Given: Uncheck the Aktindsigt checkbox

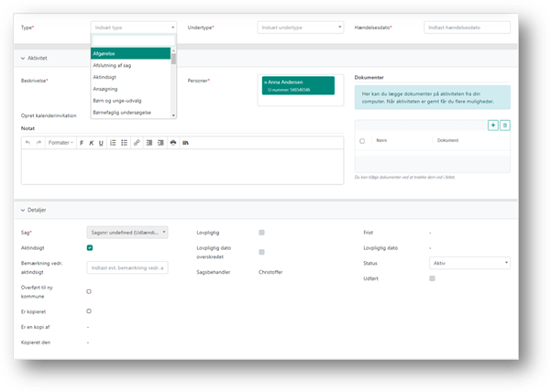Looking at the screenshot, I should tap(89, 248).
